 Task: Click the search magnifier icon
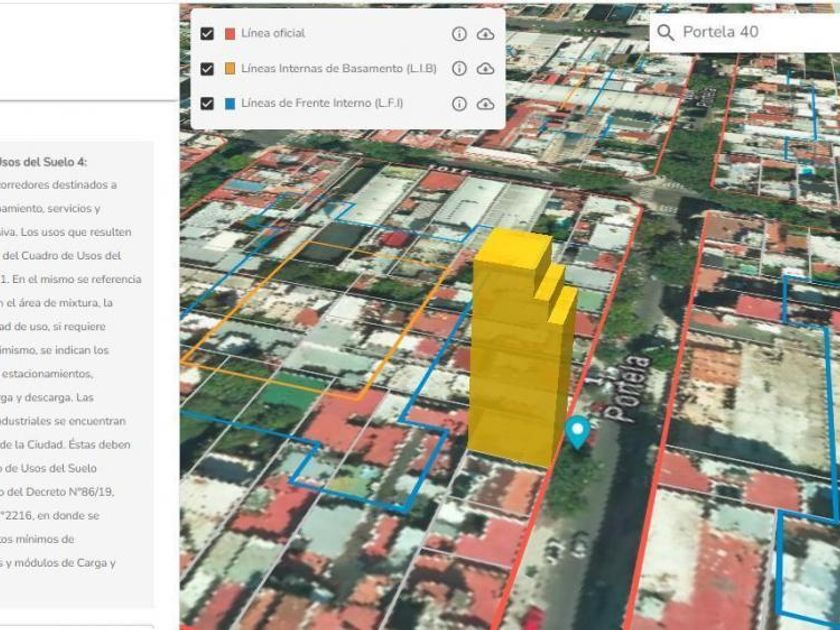point(666,32)
